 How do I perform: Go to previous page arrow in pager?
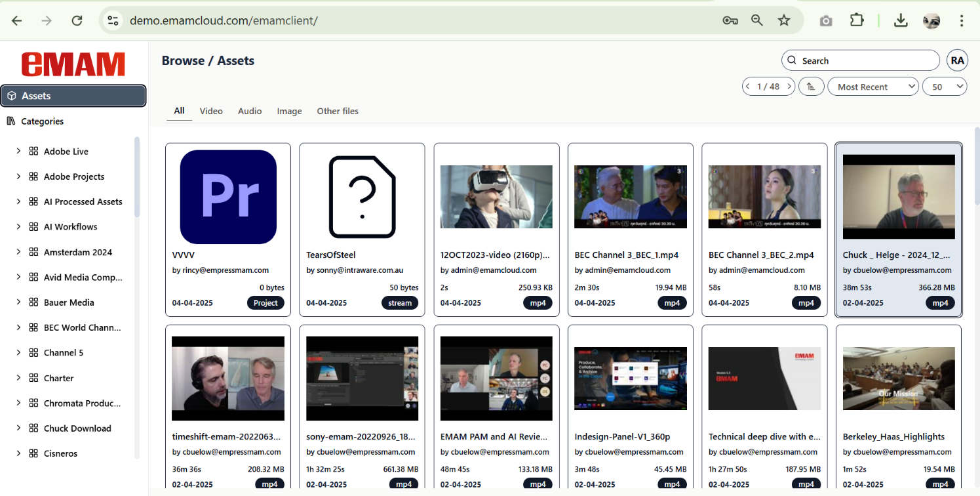(x=748, y=87)
